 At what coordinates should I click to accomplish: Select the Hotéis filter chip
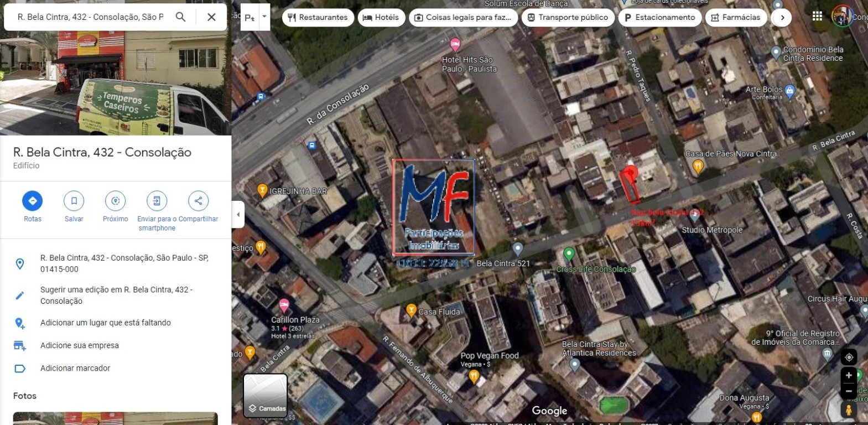381,18
